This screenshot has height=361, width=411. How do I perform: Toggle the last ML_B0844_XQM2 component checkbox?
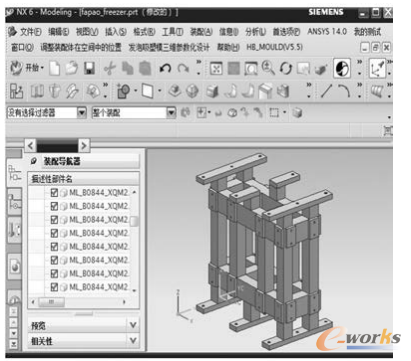click(54, 287)
